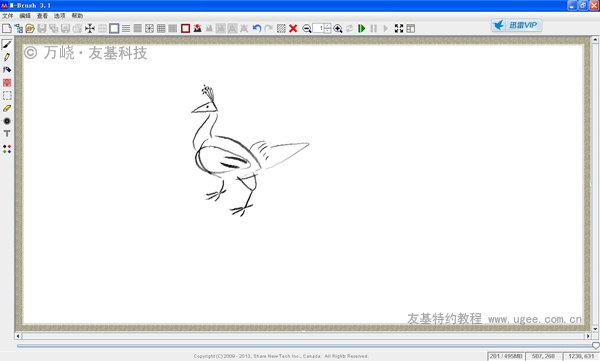Click the 迅雷VIP button

[517, 25]
